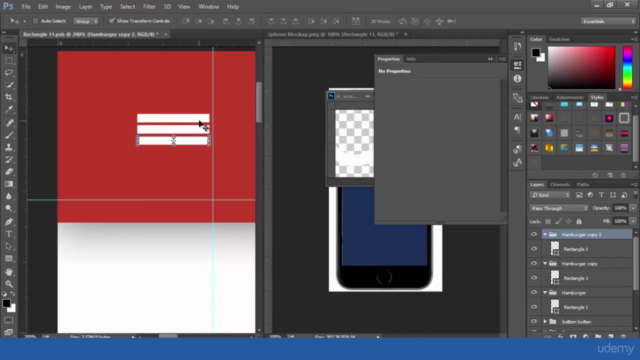
Task: Select the Crop tool
Action: click(9, 97)
